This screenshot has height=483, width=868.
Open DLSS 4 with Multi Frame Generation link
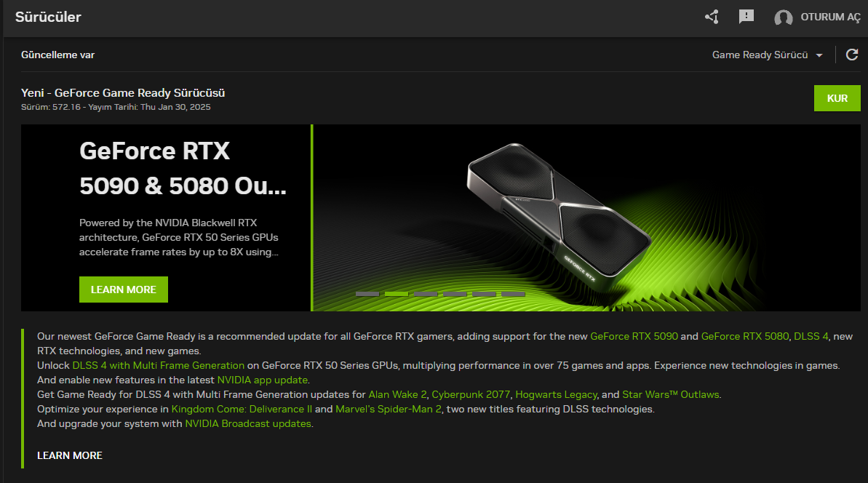point(159,366)
